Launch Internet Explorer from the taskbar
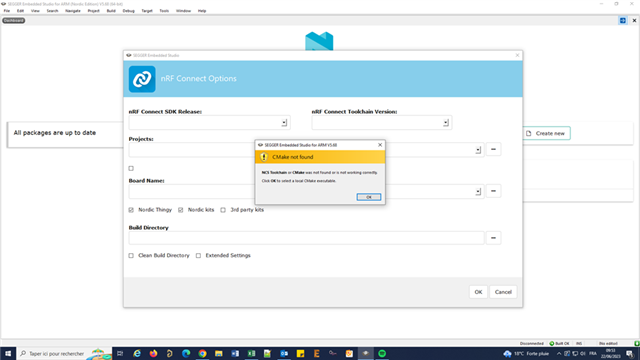 click(137, 353)
